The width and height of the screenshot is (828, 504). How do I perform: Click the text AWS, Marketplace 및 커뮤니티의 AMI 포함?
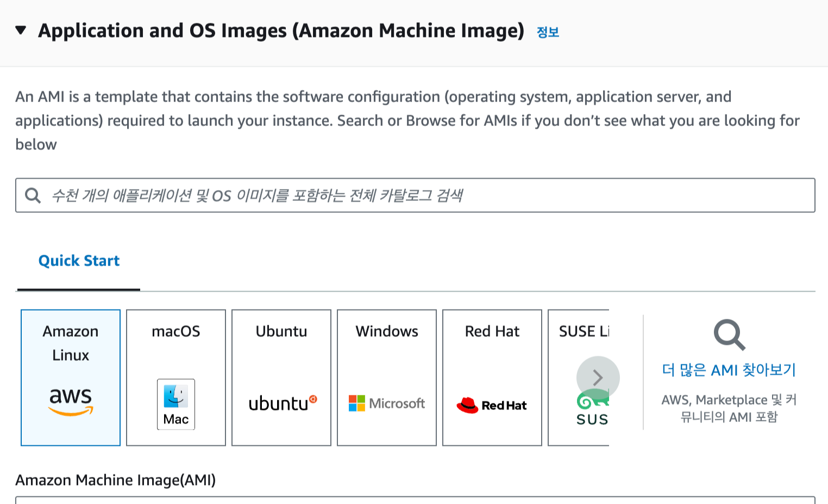[x=729, y=408]
